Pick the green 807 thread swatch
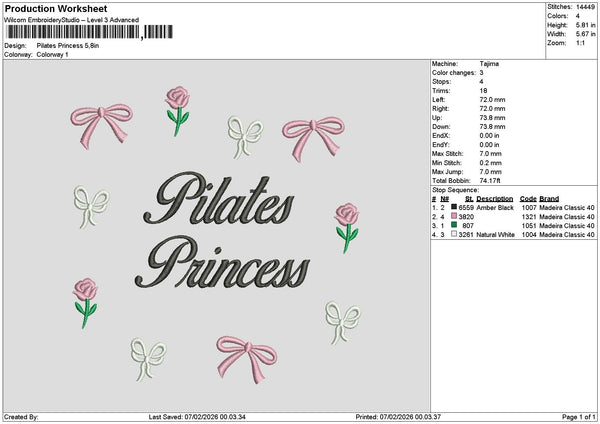 pos(455,225)
